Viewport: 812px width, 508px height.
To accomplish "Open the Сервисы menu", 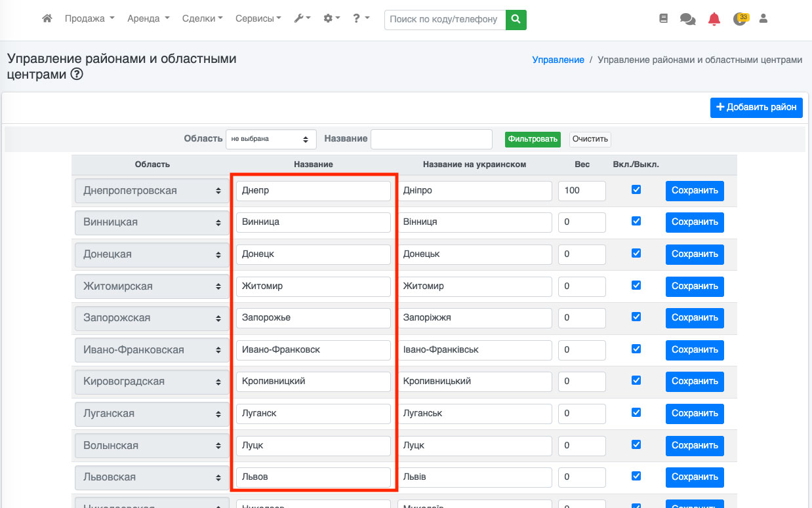I will [258, 19].
